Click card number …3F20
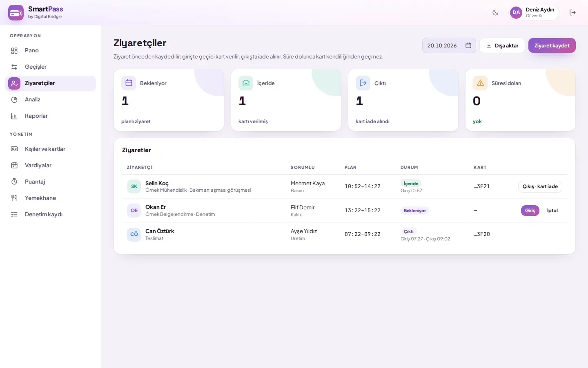 [482, 234]
